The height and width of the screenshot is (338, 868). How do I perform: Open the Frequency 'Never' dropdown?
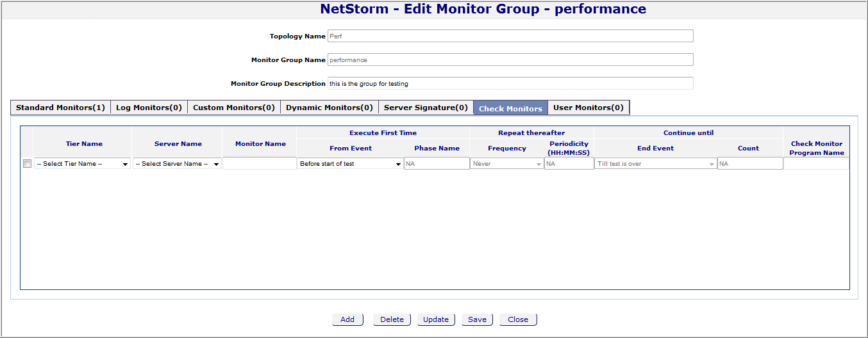point(506,164)
